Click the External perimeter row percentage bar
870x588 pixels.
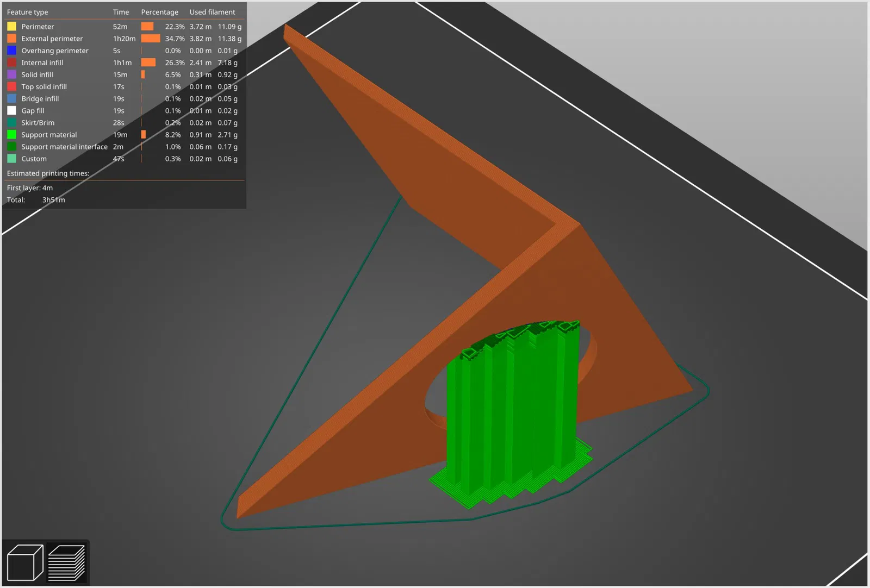click(x=151, y=39)
